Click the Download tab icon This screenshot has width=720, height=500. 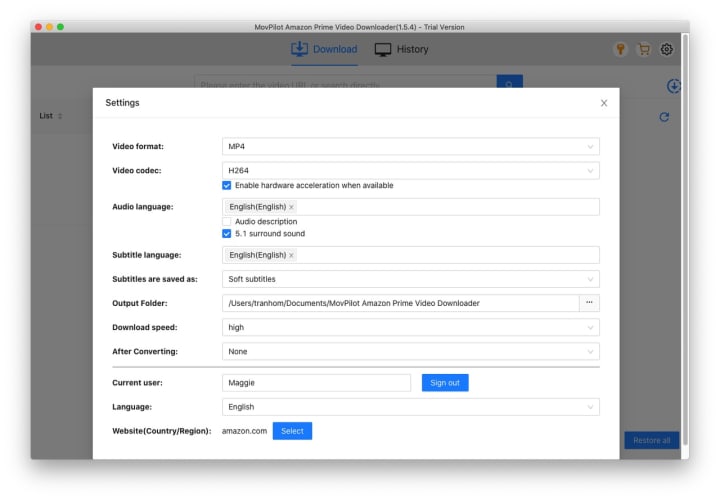coord(299,49)
